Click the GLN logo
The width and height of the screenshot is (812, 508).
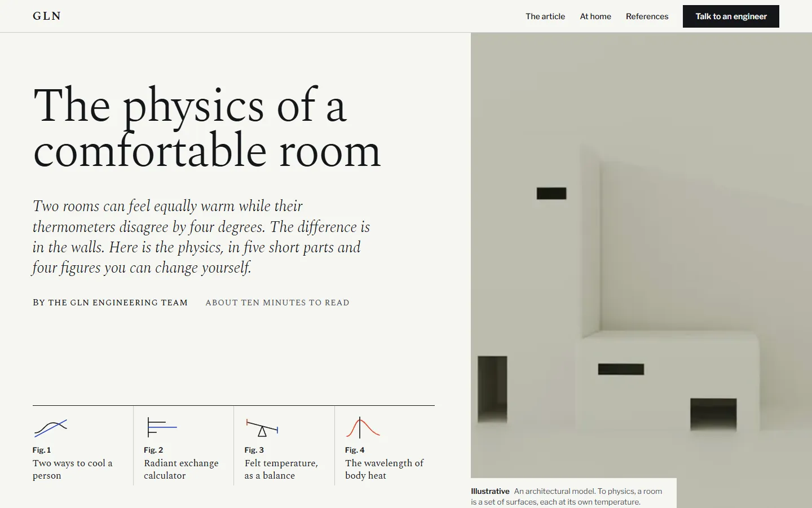pyautogui.click(x=47, y=16)
